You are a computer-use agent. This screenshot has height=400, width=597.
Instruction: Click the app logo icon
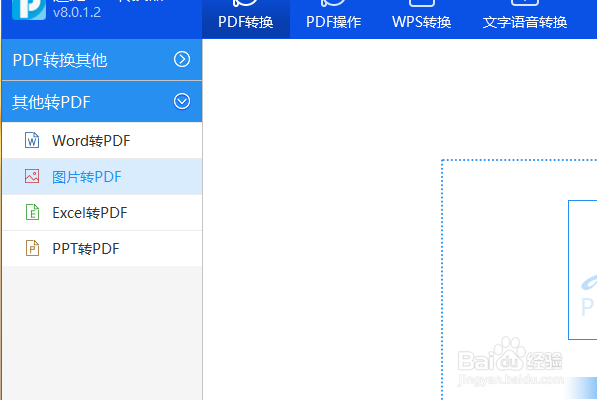[29, 9]
